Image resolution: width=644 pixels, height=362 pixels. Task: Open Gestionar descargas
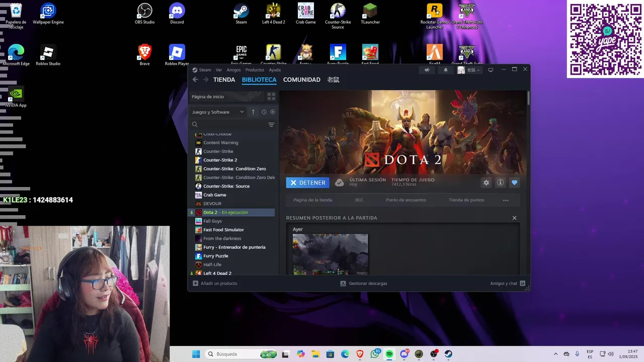coord(364,284)
